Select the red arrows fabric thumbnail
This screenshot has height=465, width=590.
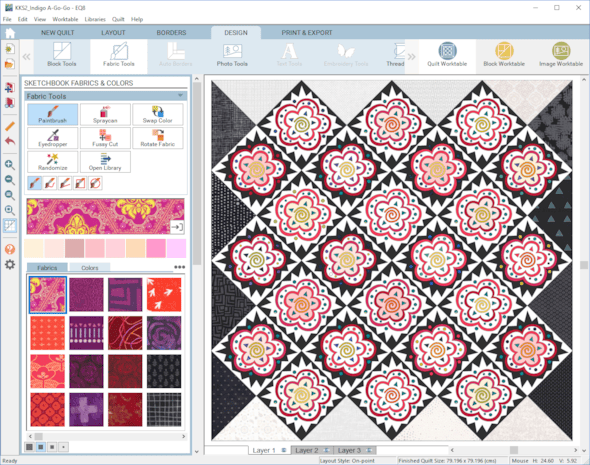(x=164, y=295)
